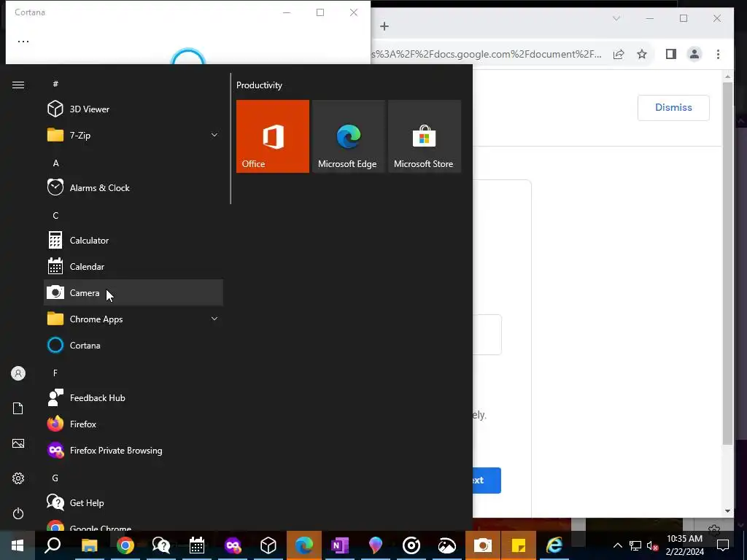Click the network tray icon
This screenshot has height=560, width=747.
click(x=635, y=545)
